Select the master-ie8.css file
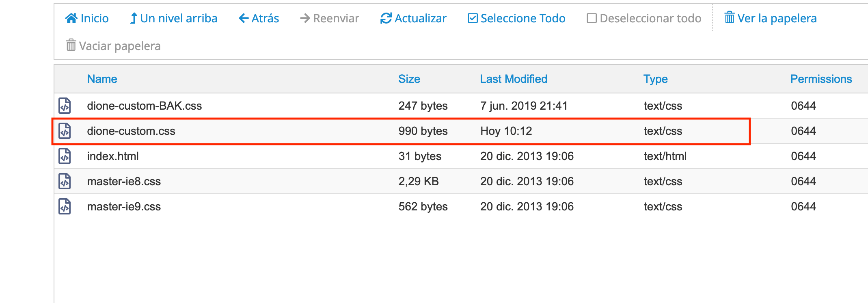Viewport: 868px width, 303px height. tap(124, 181)
